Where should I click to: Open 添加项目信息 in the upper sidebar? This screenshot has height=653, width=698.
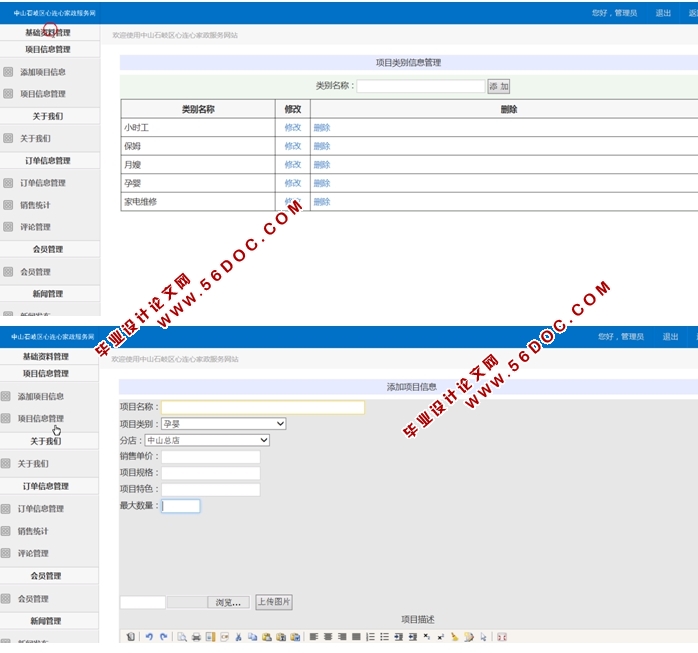coord(43,72)
